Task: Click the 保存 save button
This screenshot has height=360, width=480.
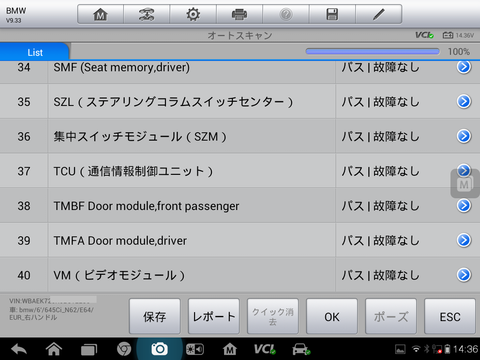Action: pyautogui.click(x=155, y=316)
